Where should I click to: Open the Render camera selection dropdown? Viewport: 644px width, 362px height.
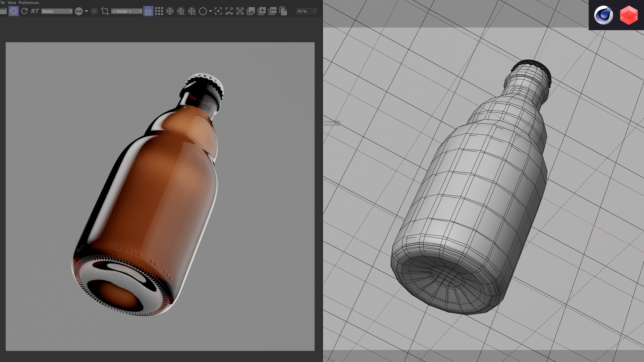126,11
